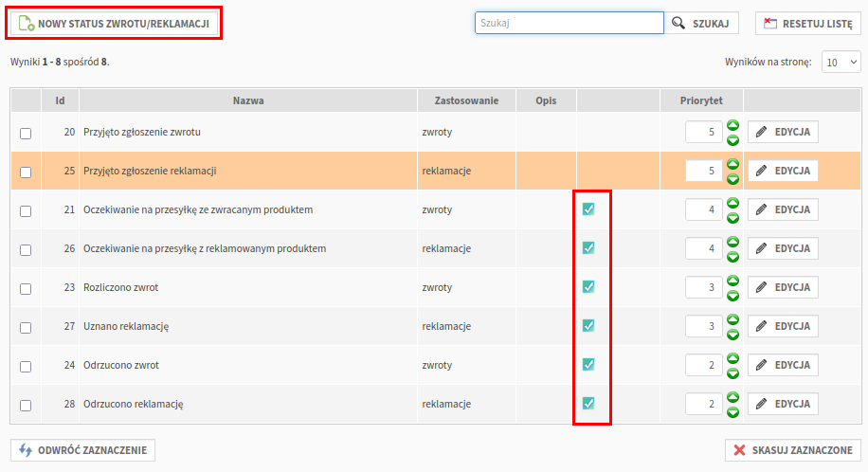
Task: Lower priority of 'Rozliczono zwrot' with down arrow
Action: (x=732, y=296)
